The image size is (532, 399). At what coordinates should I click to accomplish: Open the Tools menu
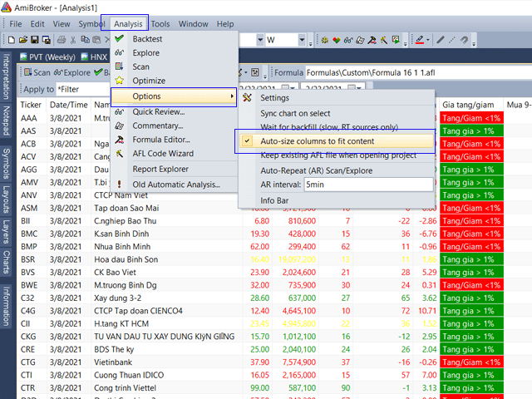tap(160, 24)
